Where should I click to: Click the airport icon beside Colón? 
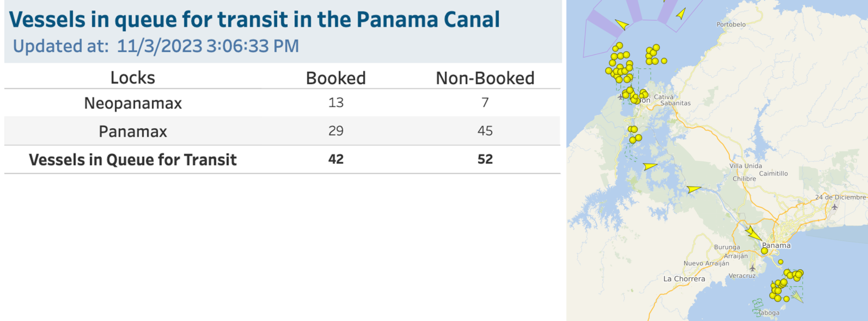pyautogui.click(x=620, y=97)
